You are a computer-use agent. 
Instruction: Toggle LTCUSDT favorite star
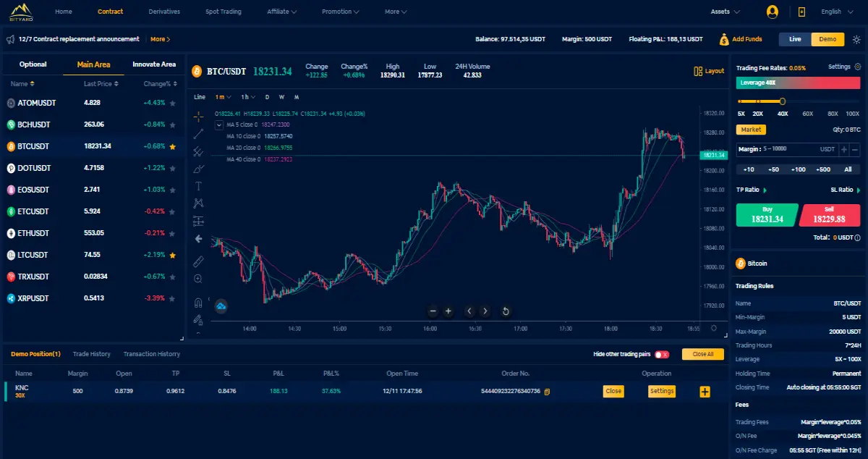[x=173, y=255]
